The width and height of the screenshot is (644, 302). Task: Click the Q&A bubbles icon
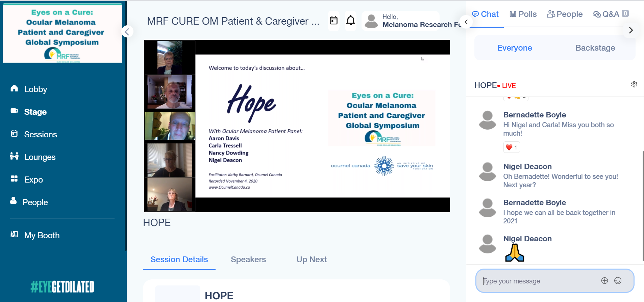(x=597, y=14)
